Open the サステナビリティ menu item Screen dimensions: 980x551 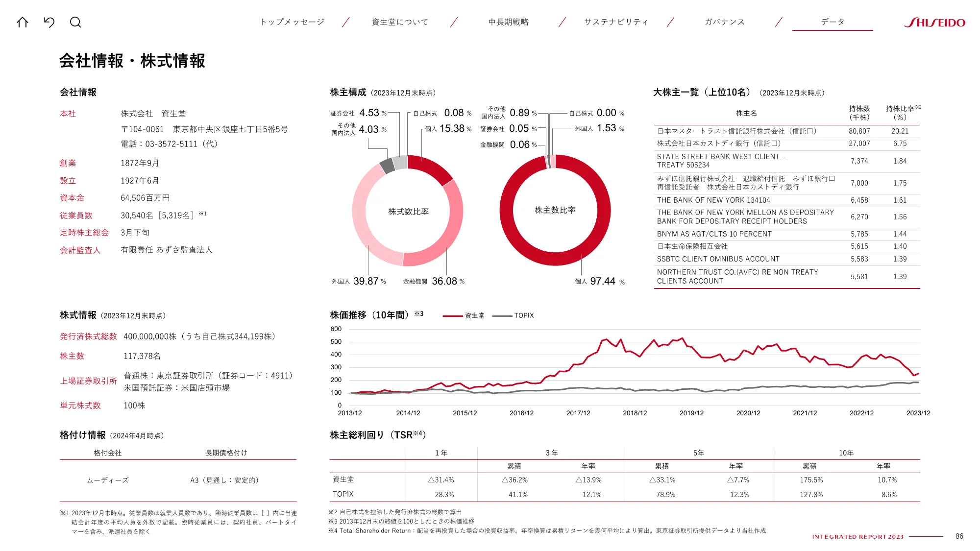(x=616, y=22)
